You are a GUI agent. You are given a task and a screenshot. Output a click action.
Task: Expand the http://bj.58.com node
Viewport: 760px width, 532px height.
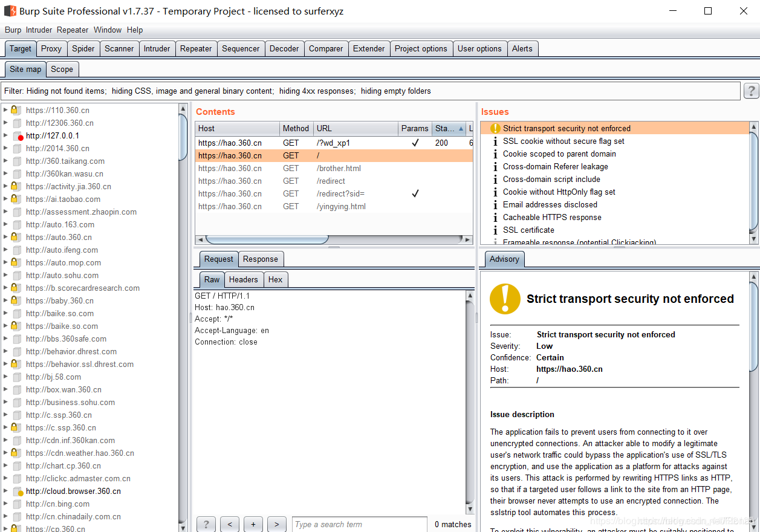coord(6,377)
